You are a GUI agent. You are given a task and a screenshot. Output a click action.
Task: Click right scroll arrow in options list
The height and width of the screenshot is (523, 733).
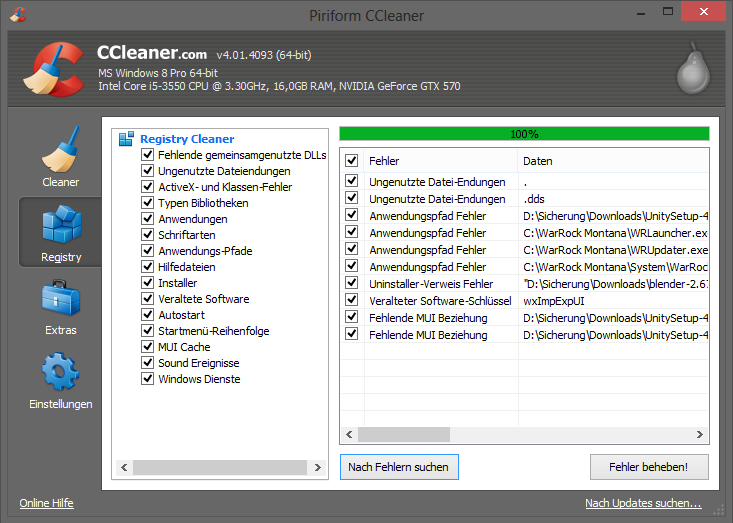click(317, 467)
